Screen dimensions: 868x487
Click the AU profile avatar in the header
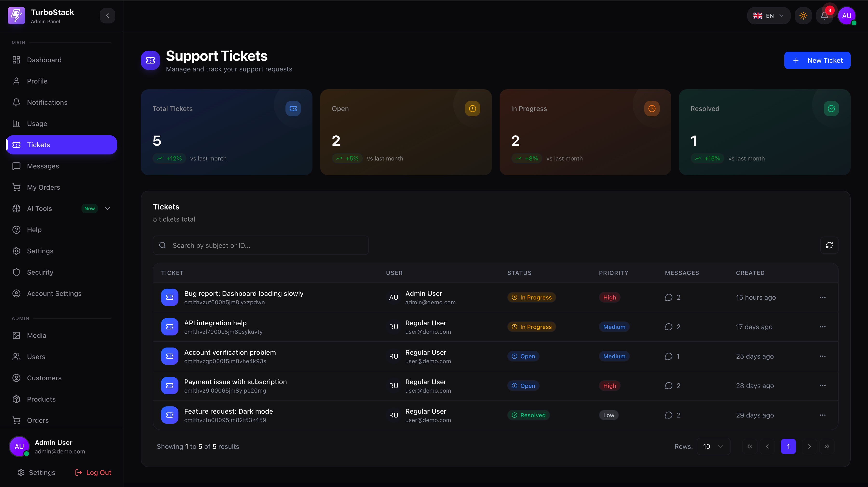(x=847, y=16)
